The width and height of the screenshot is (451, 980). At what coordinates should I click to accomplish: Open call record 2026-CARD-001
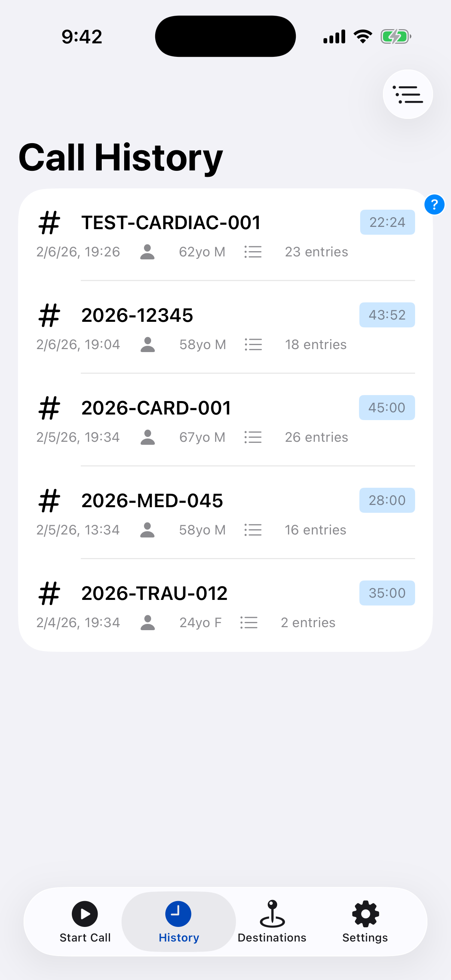[x=156, y=408]
